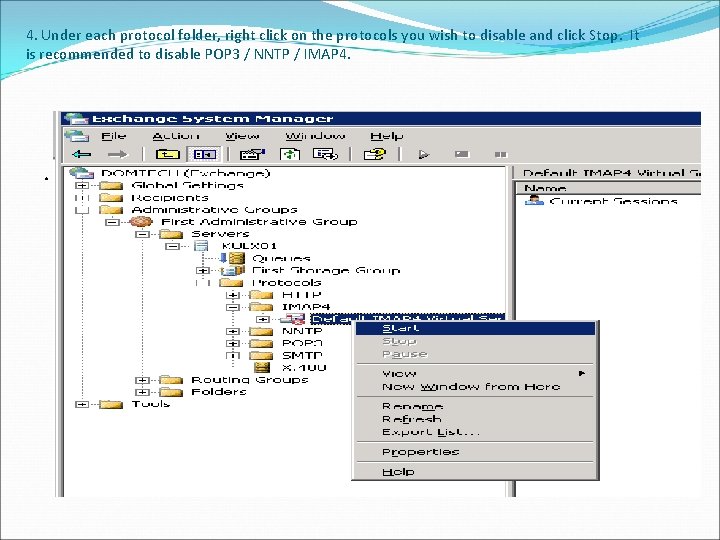Expand the Global Settings node

pos(82,186)
